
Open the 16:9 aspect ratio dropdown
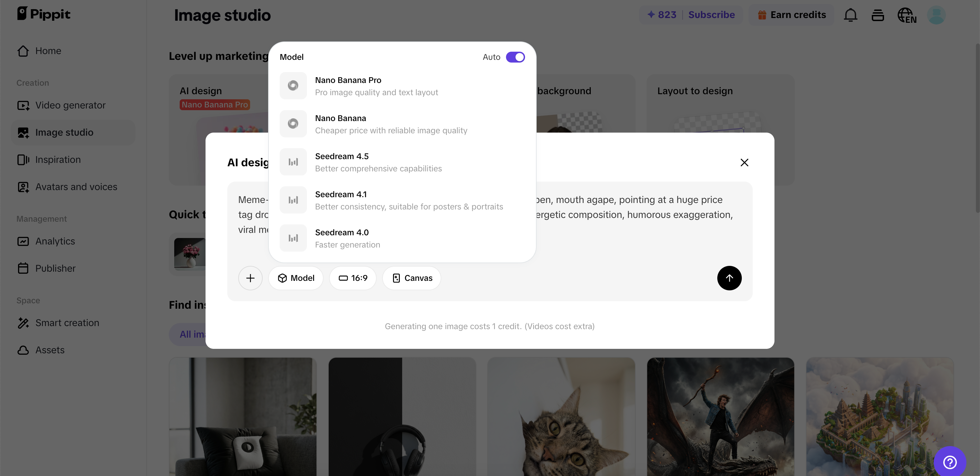(x=353, y=278)
